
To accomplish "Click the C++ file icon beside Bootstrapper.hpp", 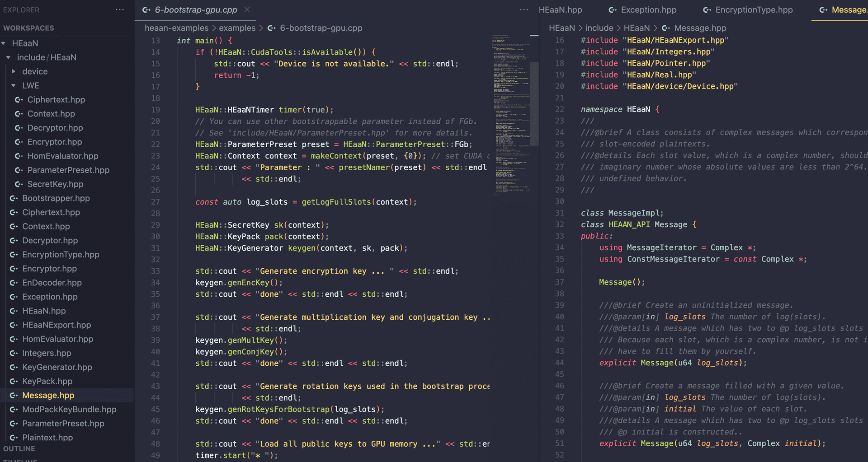I will (14, 198).
